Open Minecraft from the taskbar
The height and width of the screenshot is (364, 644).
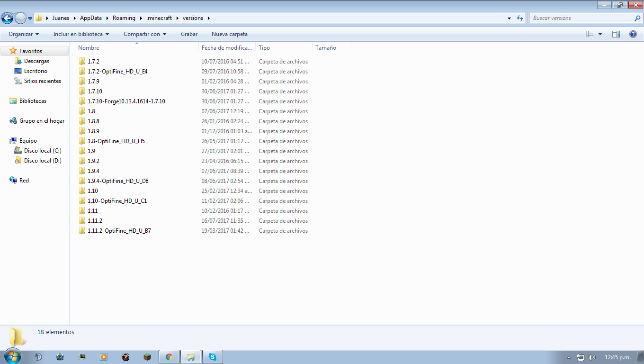coord(147,357)
